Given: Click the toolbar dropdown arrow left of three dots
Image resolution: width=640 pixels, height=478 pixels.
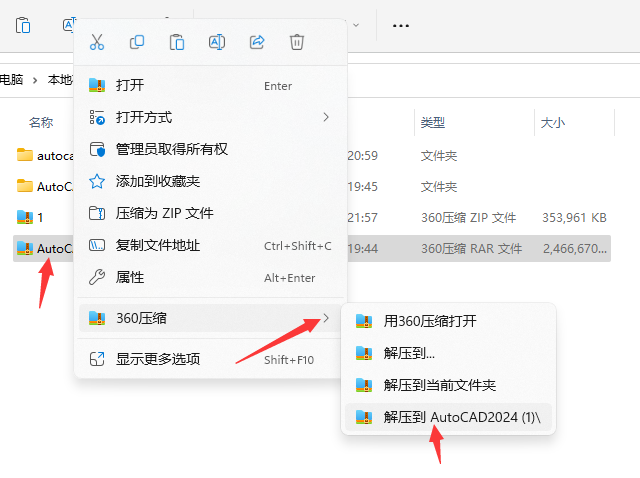Looking at the screenshot, I should coord(356,25).
